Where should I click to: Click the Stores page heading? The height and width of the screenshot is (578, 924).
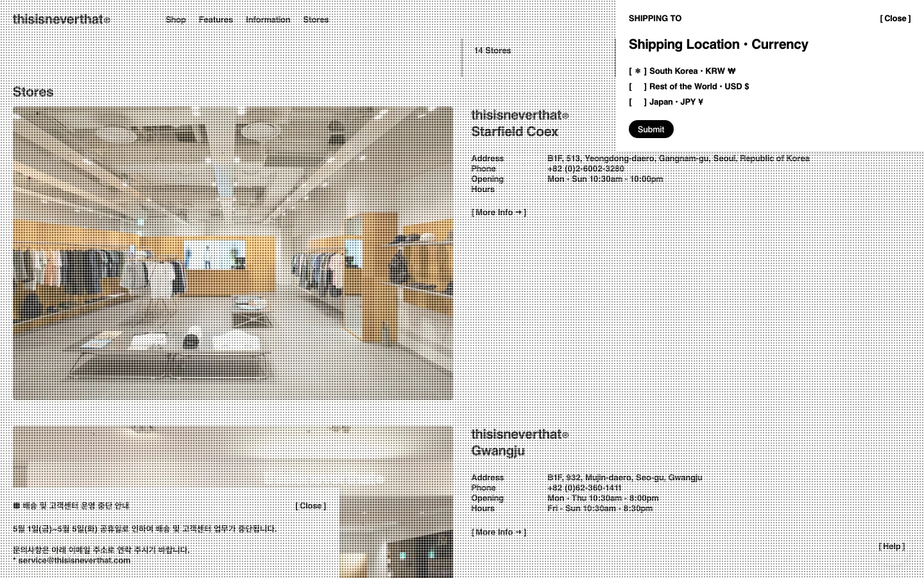(x=33, y=92)
